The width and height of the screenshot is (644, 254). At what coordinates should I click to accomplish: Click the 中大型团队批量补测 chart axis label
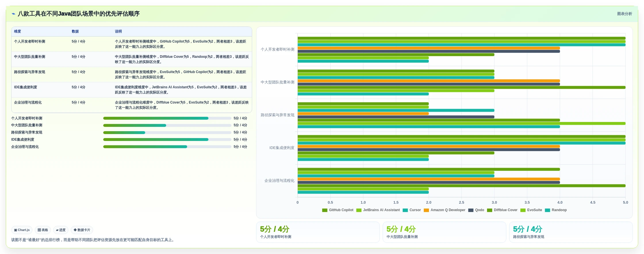[x=277, y=82]
